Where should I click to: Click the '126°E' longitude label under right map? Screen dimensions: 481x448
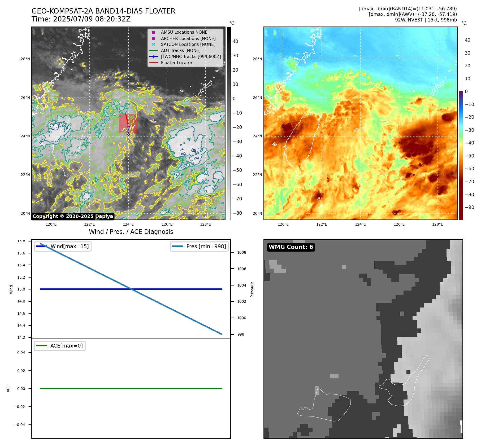(399, 224)
